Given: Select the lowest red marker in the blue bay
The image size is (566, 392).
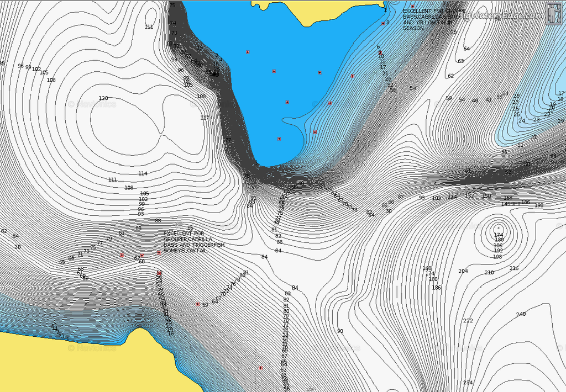Looking at the screenshot, I should pos(279,139).
